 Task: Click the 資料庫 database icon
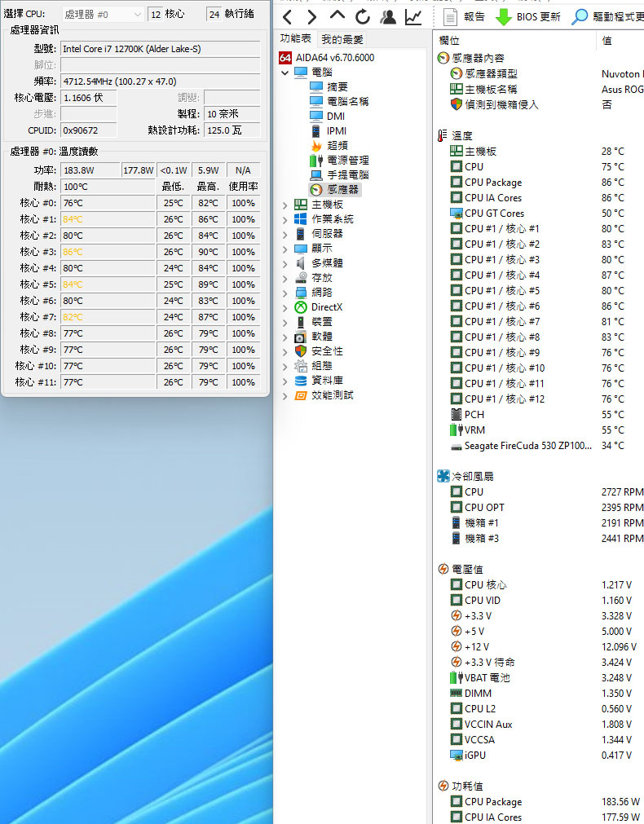click(301, 381)
